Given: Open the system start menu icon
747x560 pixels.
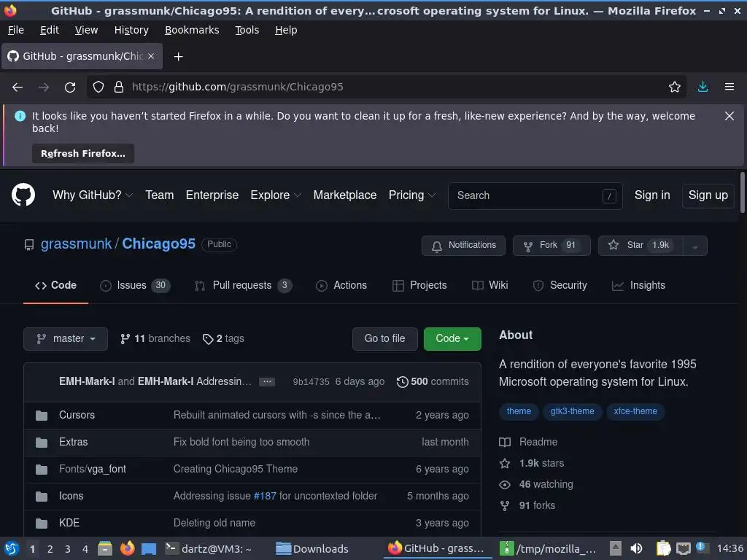Looking at the screenshot, I should pyautogui.click(x=12, y=548).
